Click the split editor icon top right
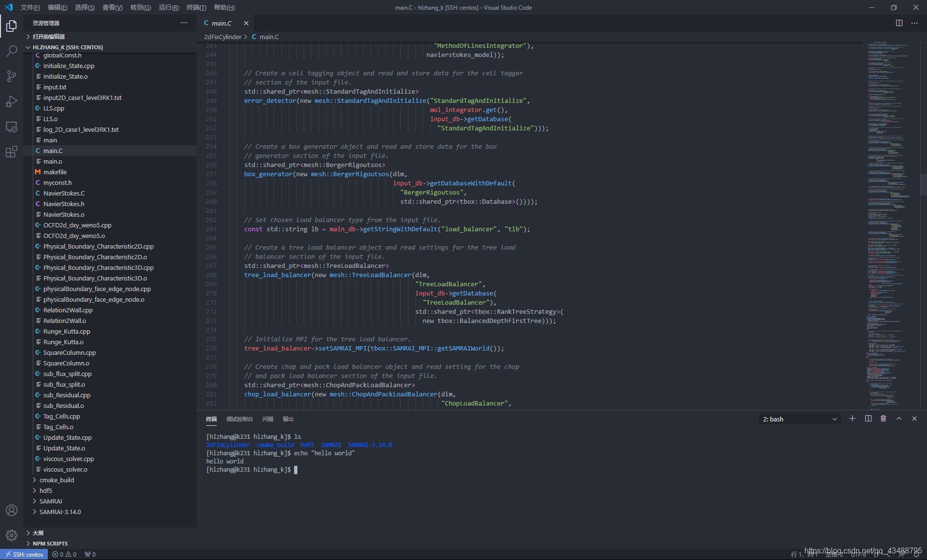The width and height of the screenshot is (927, 560). [x=899, y=21]
